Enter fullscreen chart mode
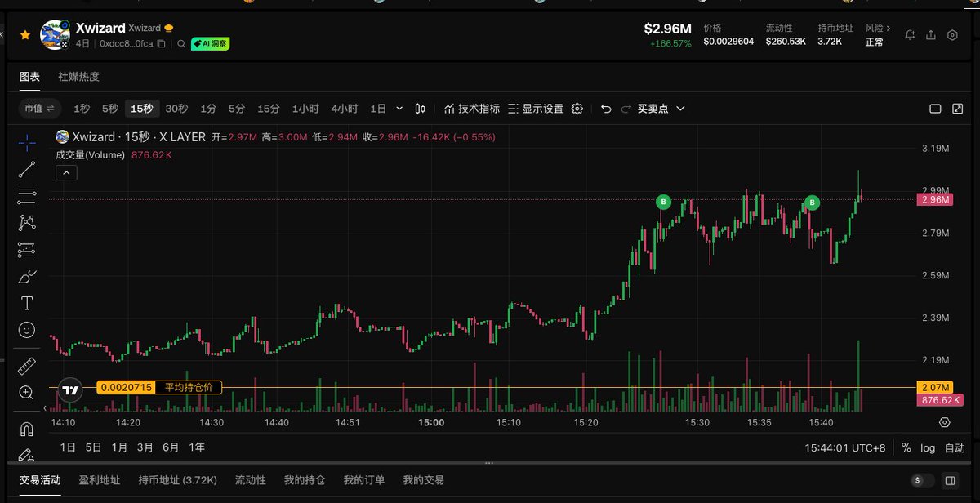This screenshot has height=503, width=980. pos(957,109)
